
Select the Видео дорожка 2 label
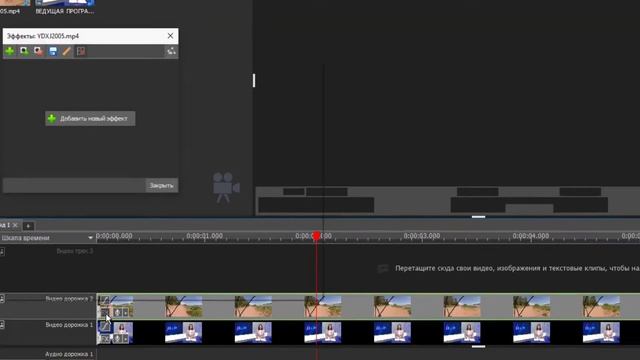point(69,298)
